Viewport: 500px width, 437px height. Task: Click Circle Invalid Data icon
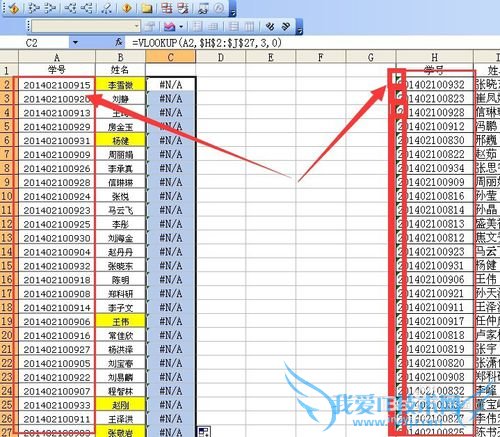(x=166, y=8)
